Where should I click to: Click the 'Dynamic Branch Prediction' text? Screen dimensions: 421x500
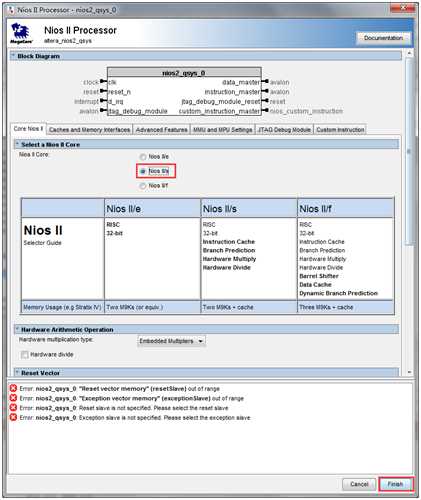338,293
